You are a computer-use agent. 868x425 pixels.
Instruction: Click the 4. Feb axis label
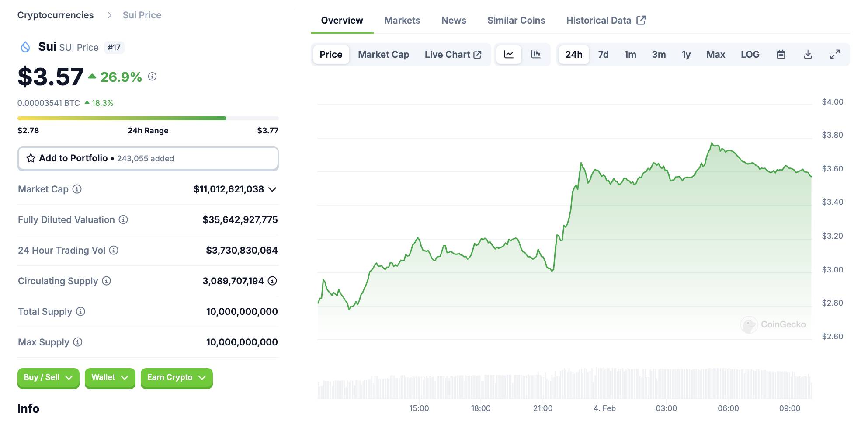(604, 408)
